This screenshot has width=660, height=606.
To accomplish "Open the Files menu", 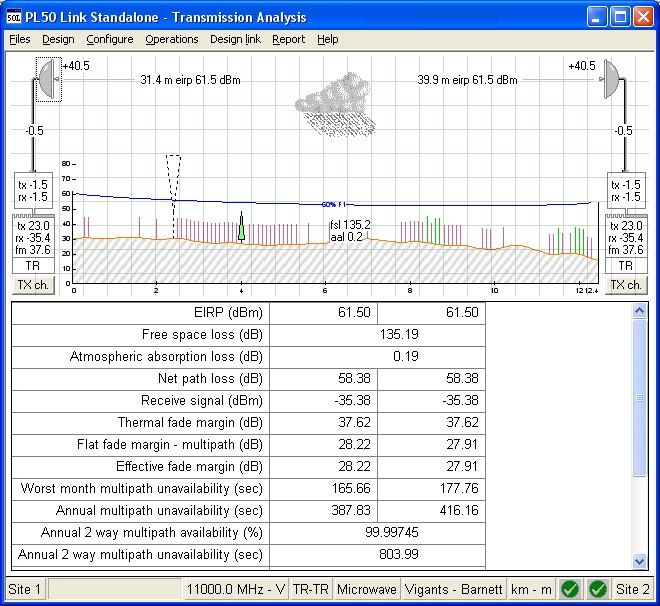I will (x=20, y=40).
